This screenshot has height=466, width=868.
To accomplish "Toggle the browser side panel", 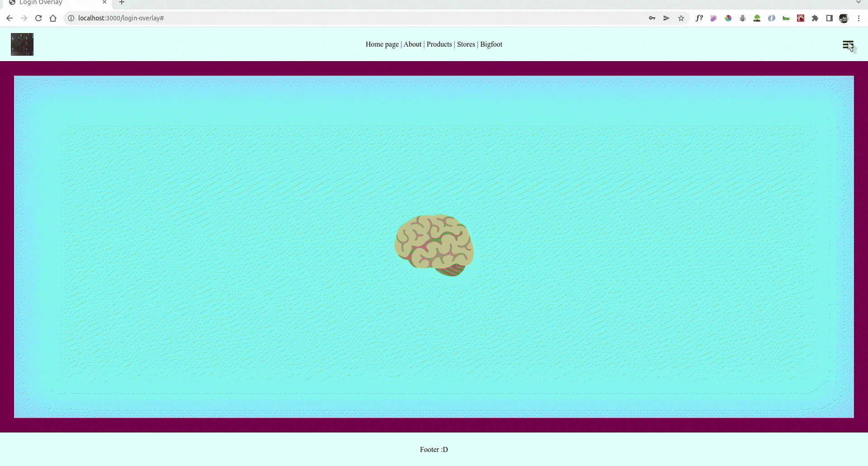I will tap(830, 18).
